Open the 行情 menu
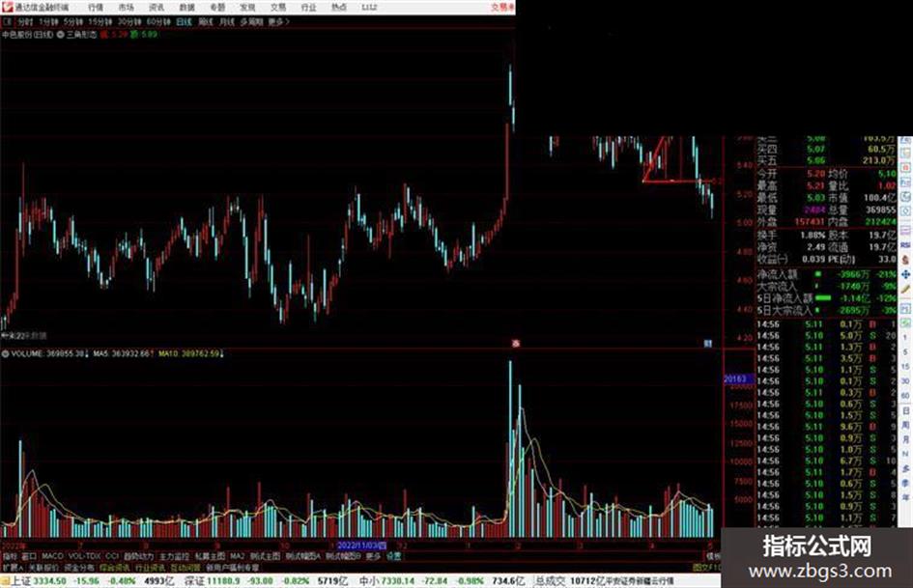Viewport: 913px width, 588px height. [x=96, y=7]
